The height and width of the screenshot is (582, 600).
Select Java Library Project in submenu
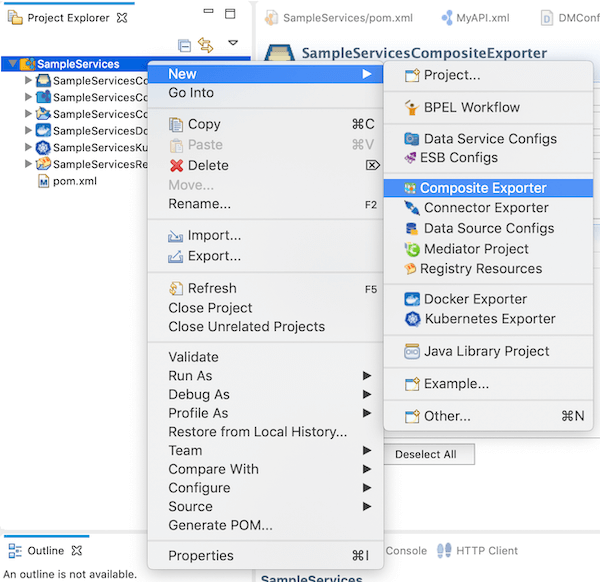pos(488,351)
